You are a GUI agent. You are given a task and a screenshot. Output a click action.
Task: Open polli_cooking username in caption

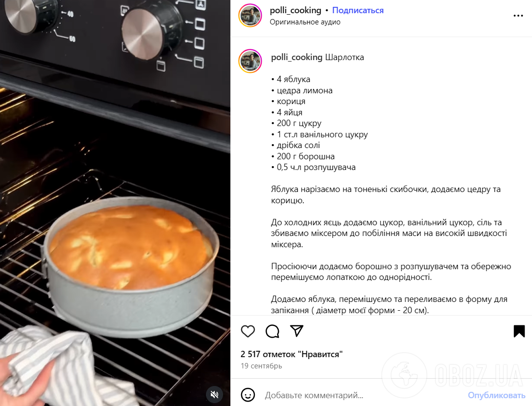(x=297, y=57)
